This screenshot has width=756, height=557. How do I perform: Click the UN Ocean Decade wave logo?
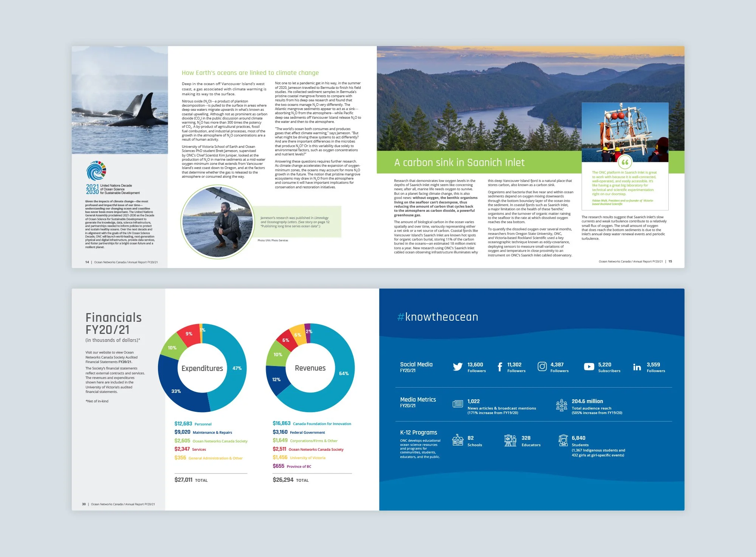(x=96, y=171)
